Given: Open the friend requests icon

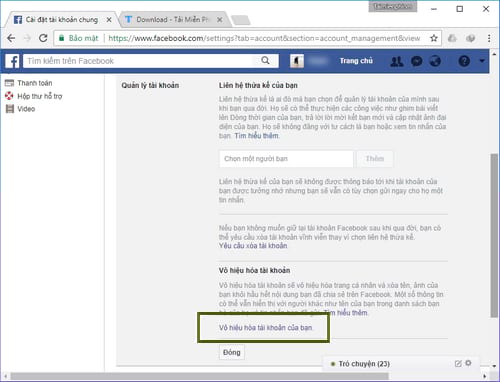Looking at the screenshot, I should [397, 61].
